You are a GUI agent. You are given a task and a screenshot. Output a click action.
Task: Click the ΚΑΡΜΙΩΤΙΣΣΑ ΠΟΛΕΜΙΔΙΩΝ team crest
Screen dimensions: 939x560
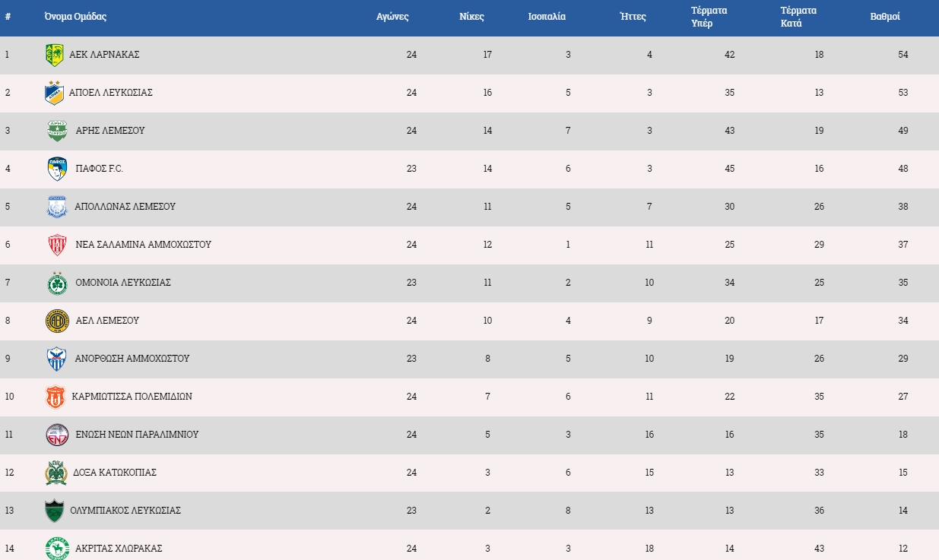point(56,397)
